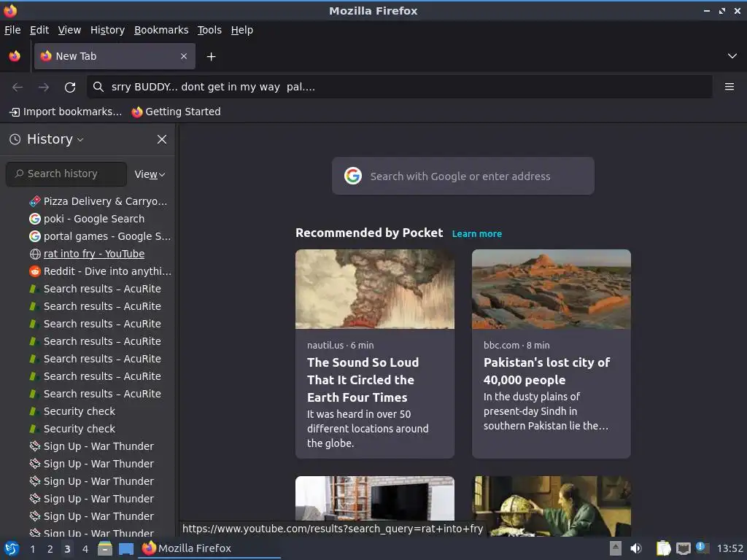
Task: Open the History menu in menu bar
Action: [x=108, y=30]
